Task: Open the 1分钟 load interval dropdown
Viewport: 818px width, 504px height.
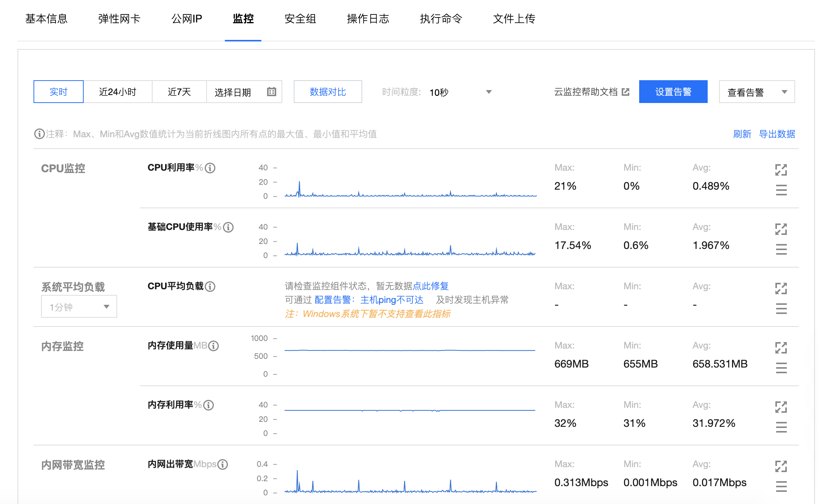Action: [79, 307]
